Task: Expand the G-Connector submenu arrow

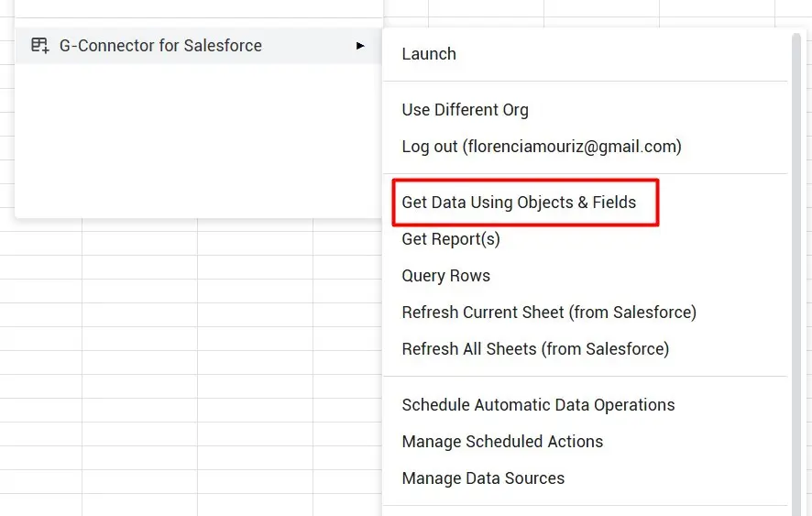Action: 360,46
